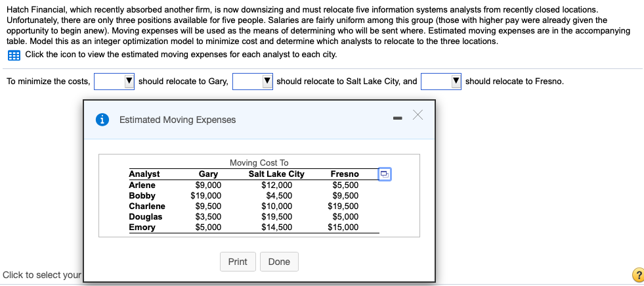The width and height of the screenshot is (644, 286).
Task: Minimize the Estimated Moving Expenses dialog
Action: [x=397, y=118]
